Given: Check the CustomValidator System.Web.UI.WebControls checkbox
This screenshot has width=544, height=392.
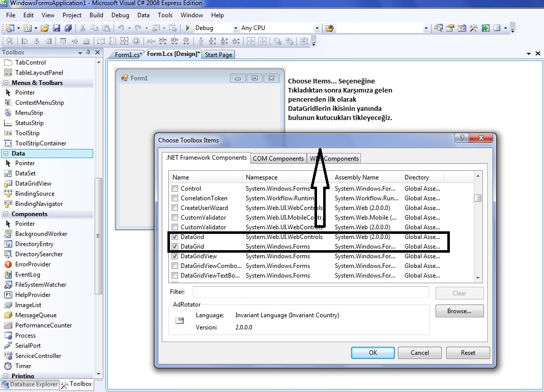Looking at the screenshot, I should click(175, 227).
